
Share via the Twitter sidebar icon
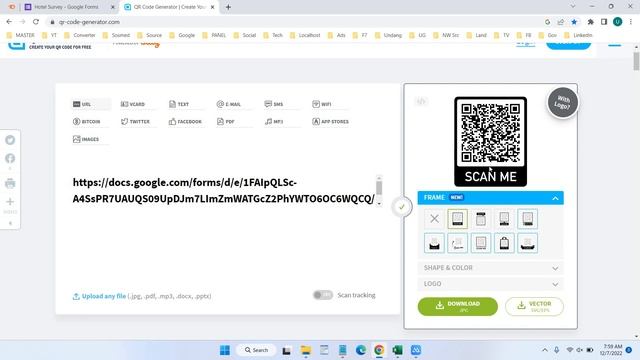(x=10, y=140)
